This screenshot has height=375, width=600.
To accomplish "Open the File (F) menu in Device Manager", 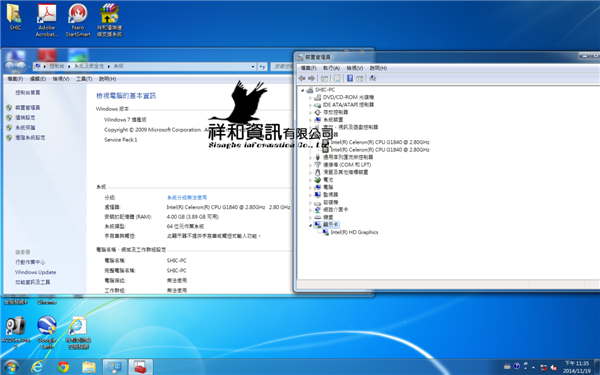I will coord(308,68).
